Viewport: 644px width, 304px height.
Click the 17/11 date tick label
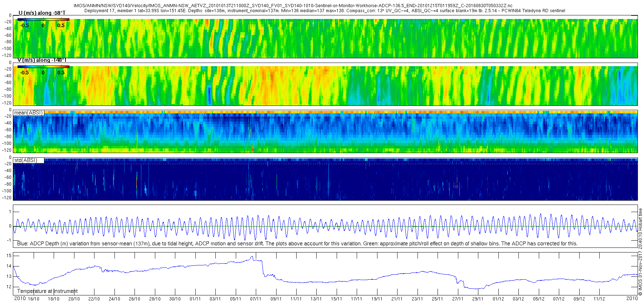[x=357, y=299]
